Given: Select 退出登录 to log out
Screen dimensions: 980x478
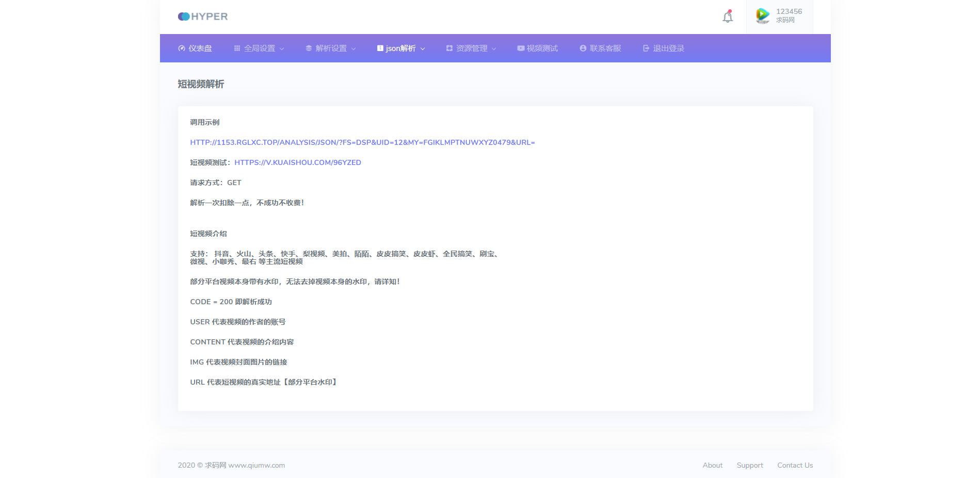Looking at the screenshot, I should [x=664, y=48].
